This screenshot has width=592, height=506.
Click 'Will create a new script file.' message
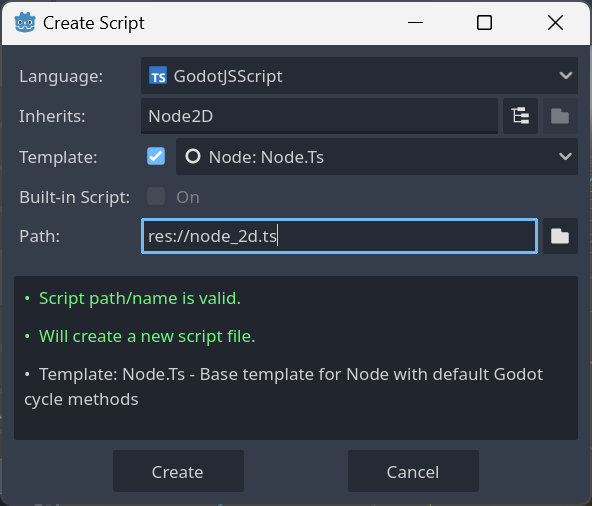(147, 336)
